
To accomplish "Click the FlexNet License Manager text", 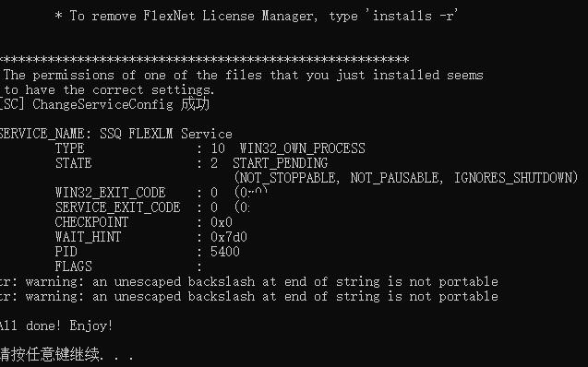I will tap(230, 16).
